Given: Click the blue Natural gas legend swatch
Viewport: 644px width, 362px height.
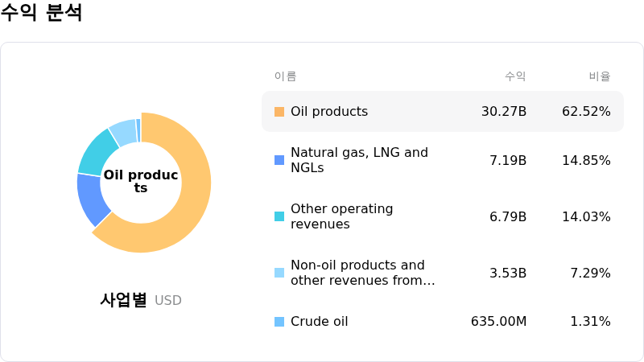Looking at the screenshot, I should click(279, 160).
